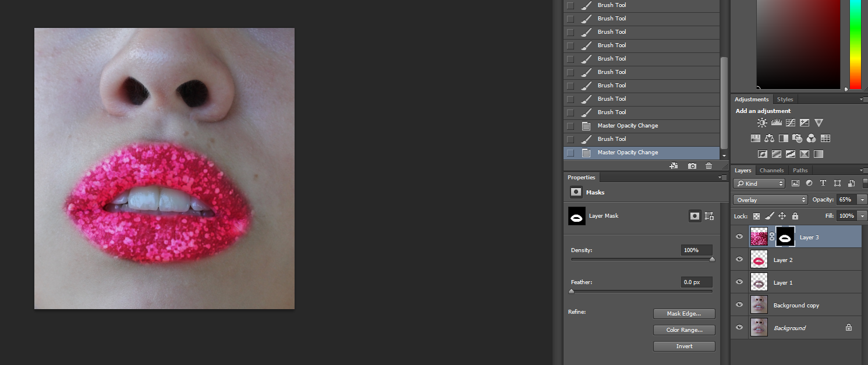Create a new snapshot in History panel

tap(692, 166)
